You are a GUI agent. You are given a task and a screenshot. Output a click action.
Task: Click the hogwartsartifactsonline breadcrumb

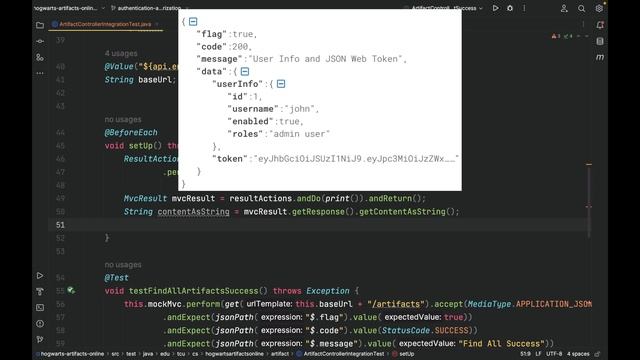click(234, 354)
